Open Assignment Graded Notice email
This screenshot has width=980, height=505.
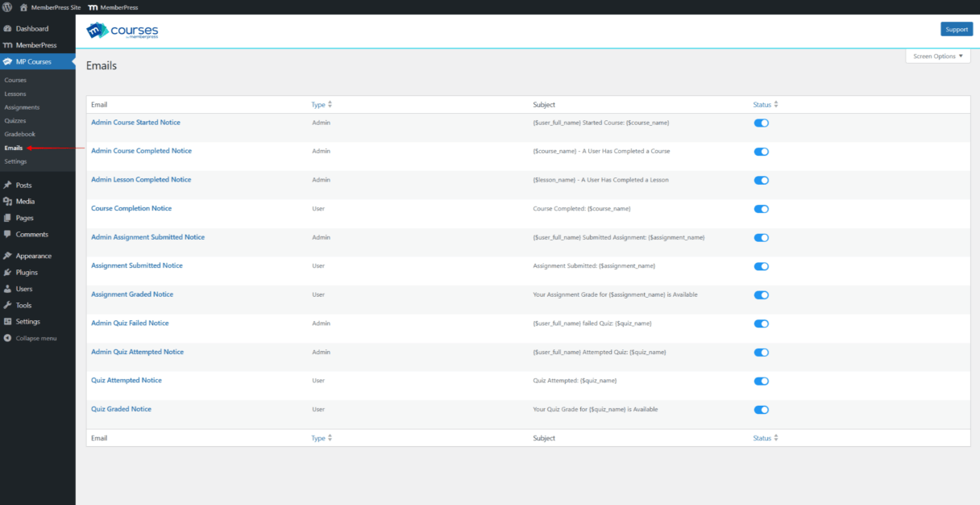coord(132,294)
